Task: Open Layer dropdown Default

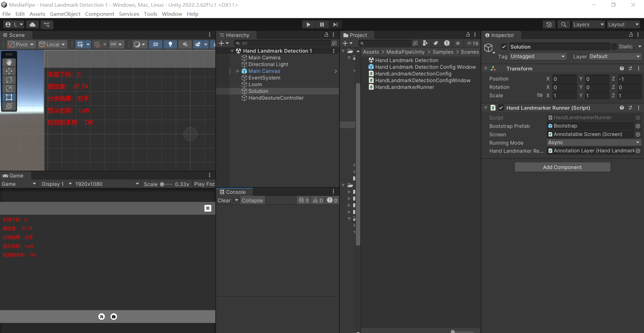Action: [615, 56]
